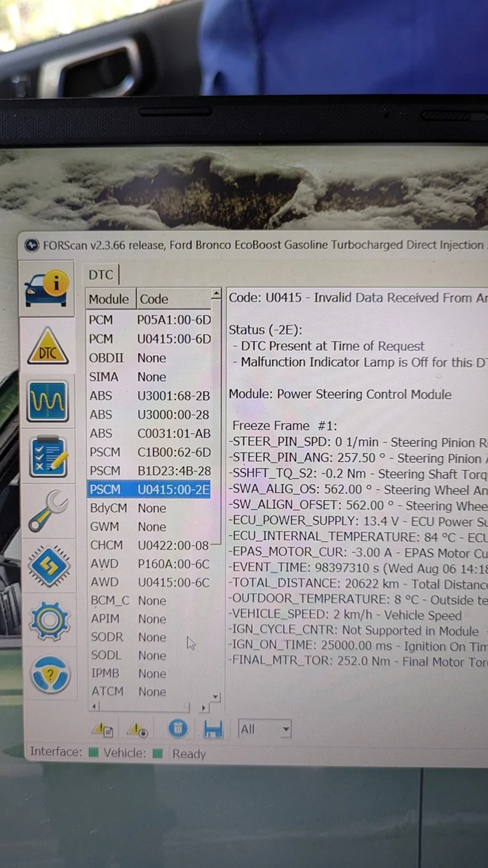Sort by the Module column header
This screenshot has width=488, height=868.
pos(110,298)
